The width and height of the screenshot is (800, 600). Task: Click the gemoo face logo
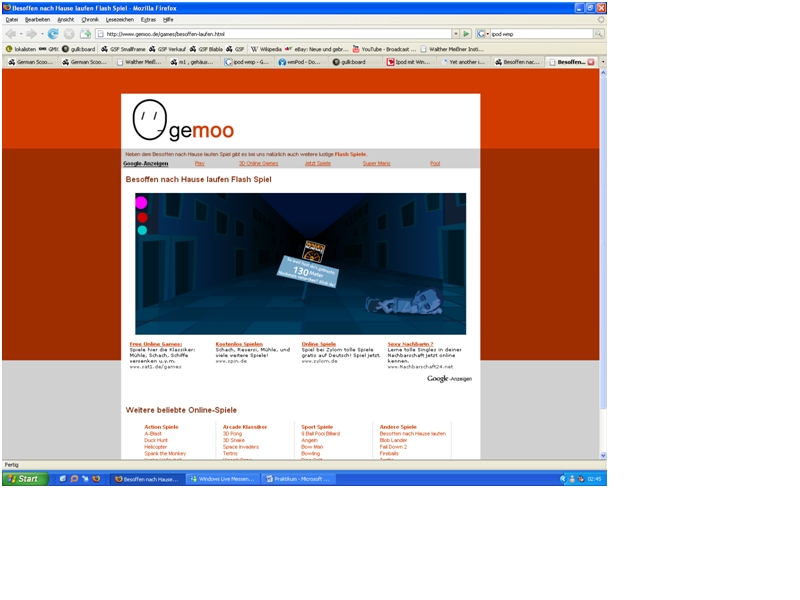[149, 119]
